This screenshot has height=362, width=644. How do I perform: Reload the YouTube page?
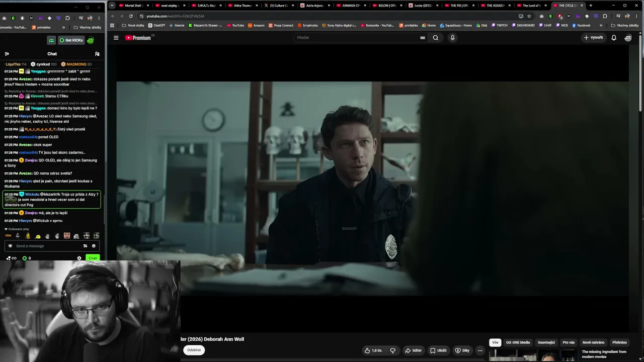point(131,16)
